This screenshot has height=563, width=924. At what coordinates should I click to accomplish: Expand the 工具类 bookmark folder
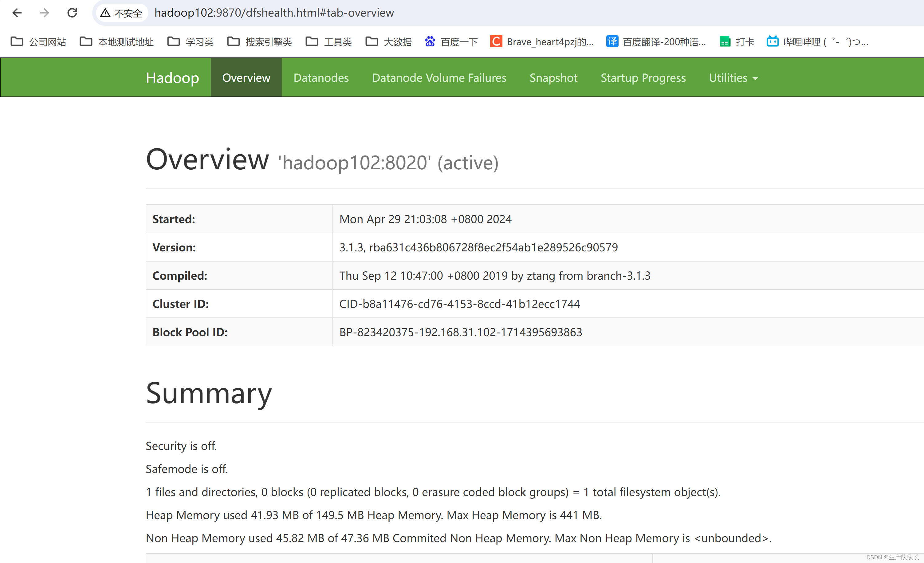pyautogui.click(x=329, y=41)
